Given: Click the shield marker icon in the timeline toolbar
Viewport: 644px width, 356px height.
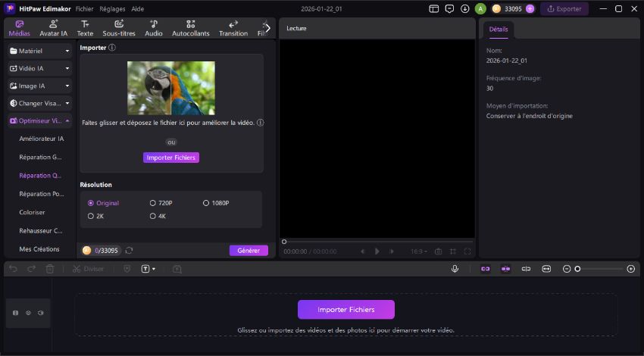Looking at the screenshot, I should [127, 269].
